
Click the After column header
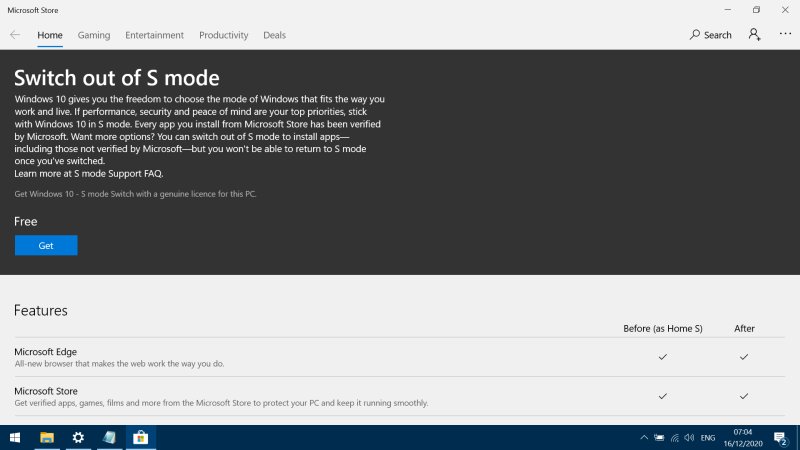pyautogui.click(x=744, y=329)
